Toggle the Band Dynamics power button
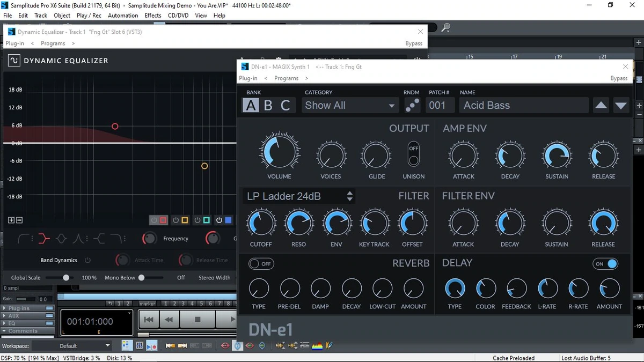This screenshot has width=644, height=362. [88, 260]
